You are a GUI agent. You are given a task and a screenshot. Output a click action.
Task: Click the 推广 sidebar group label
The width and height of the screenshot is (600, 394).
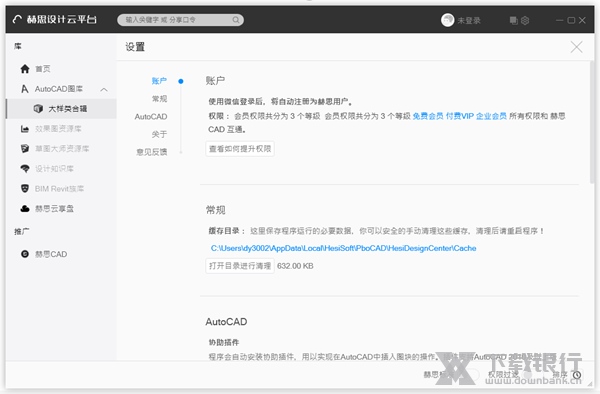[x=21, y=231]
